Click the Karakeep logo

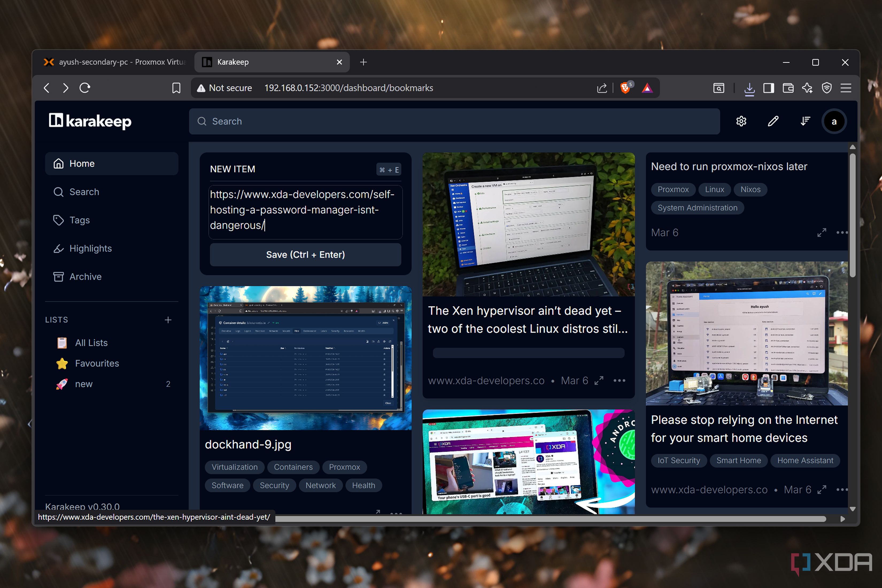[90, 121]
